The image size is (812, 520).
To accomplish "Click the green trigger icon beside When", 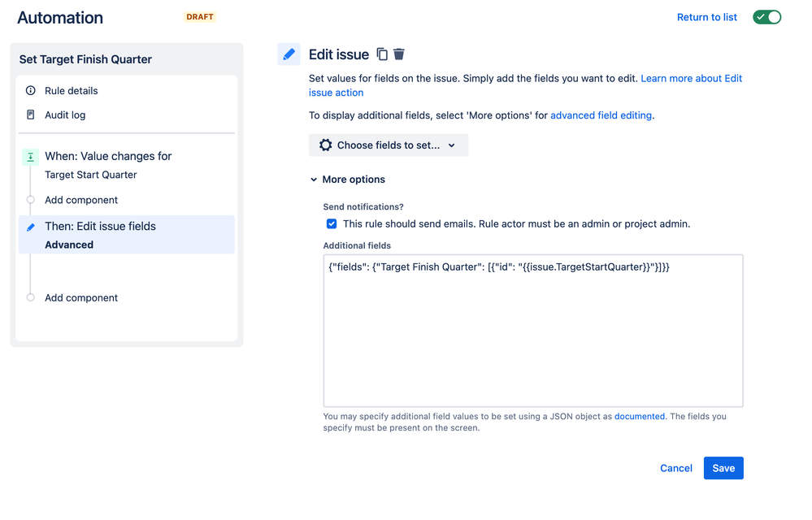I will click(x=31, y=157).
